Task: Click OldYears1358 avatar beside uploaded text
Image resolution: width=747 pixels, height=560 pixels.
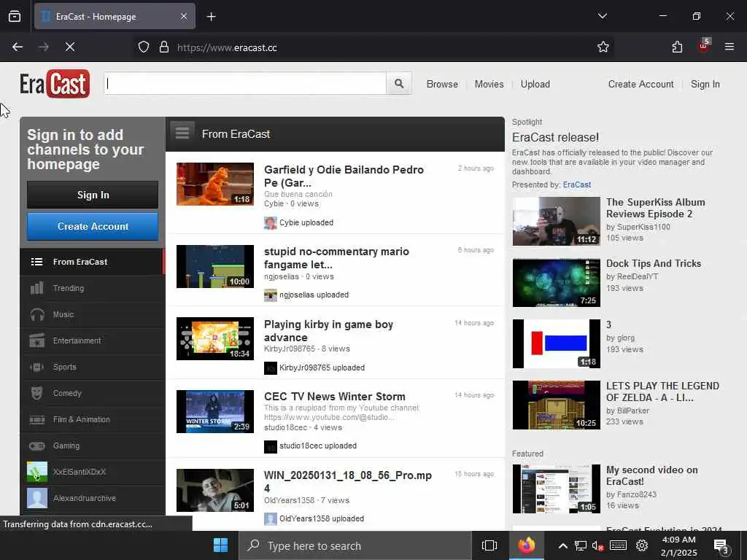Action: click(271, 518)
